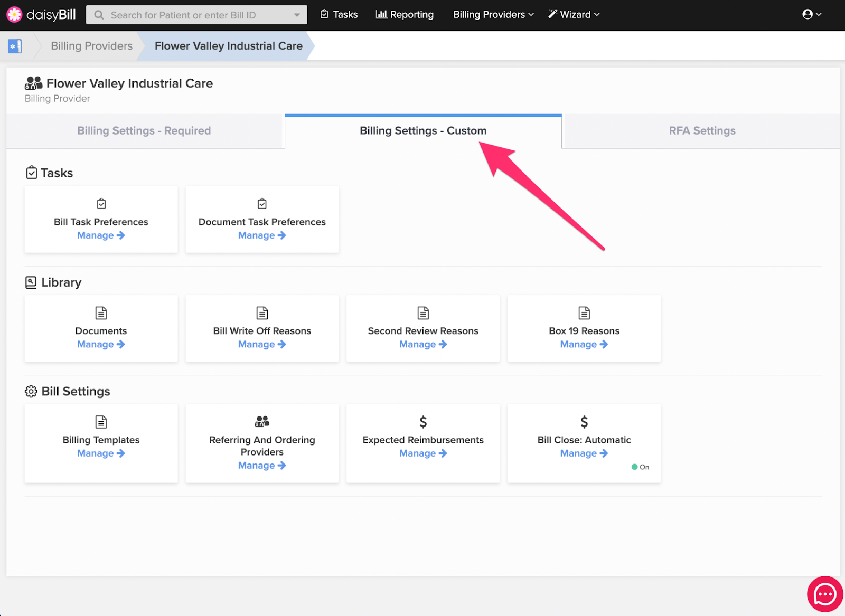Manage Bill Task Preferences
Image resolution: width=845 pixels, height=616 pixels.
click(101, 235)
